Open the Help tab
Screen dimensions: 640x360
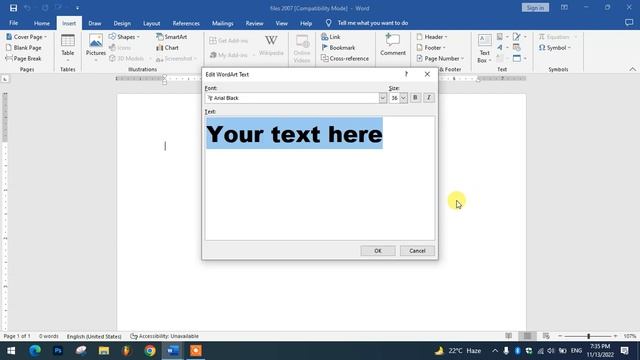click(306, 23)
